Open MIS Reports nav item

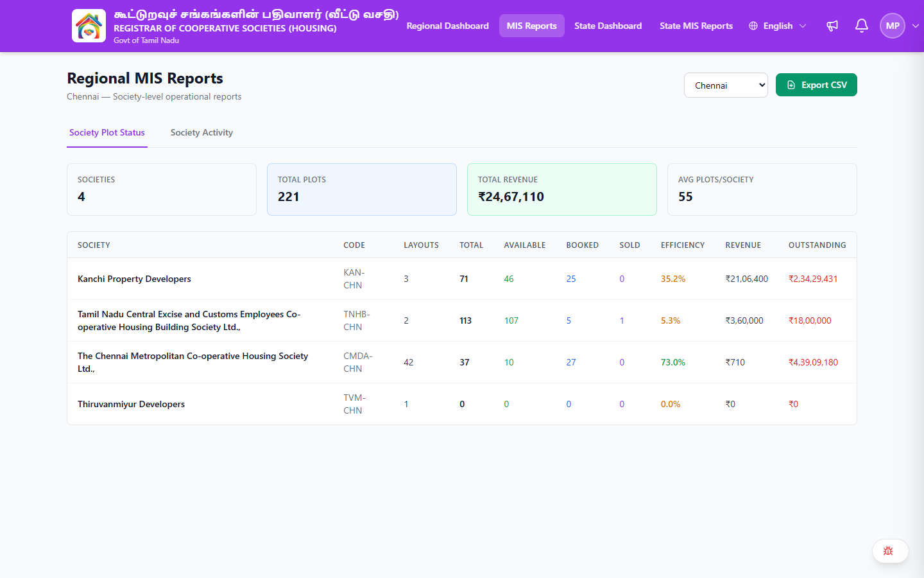tap(532, 26)
